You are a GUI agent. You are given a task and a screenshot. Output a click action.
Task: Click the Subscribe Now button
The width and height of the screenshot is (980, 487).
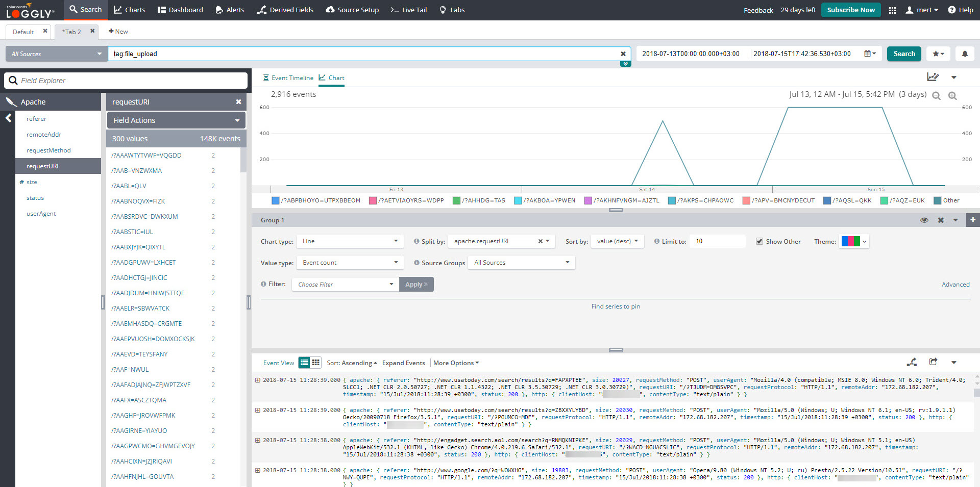click(851, 10)
